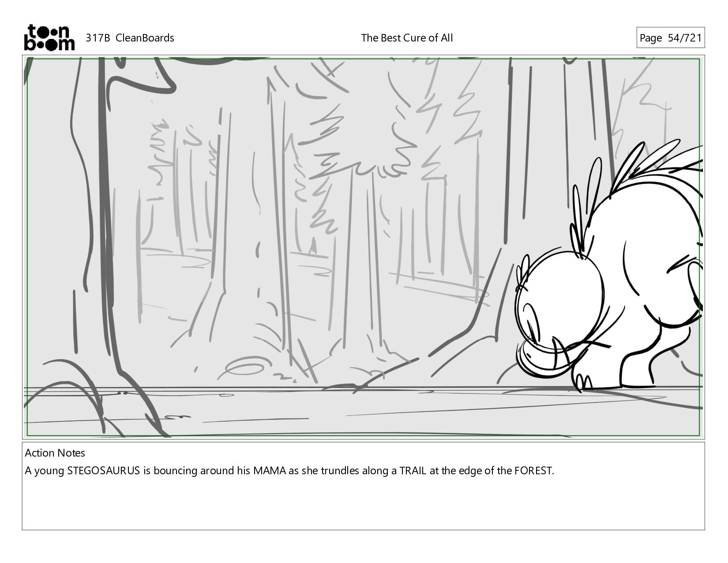Click the 'Action Notes' heading
This screenshot has width=728, height=563.
point(55,453)
